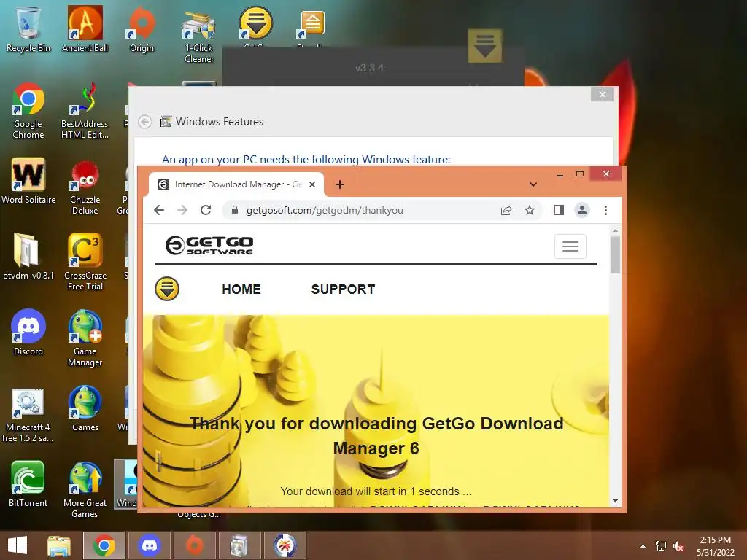Click scrollbar down arrow in Chrome
Image resolution: width=747 pixels, height=560 pixels.
615,501
